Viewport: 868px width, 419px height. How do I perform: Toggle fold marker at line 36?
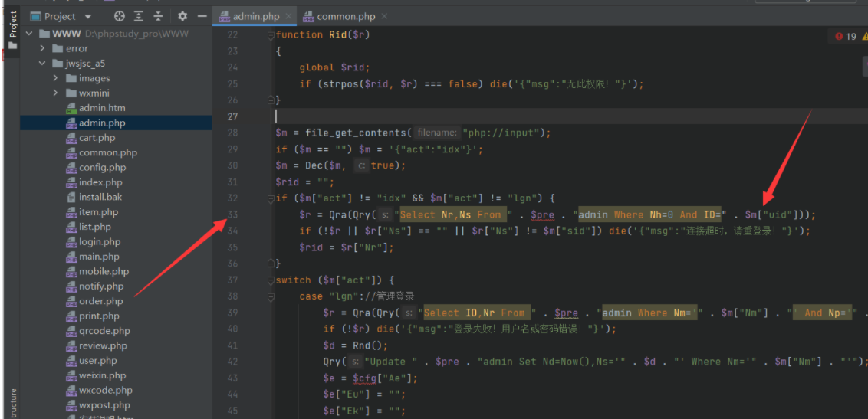[x=271, y=263]
